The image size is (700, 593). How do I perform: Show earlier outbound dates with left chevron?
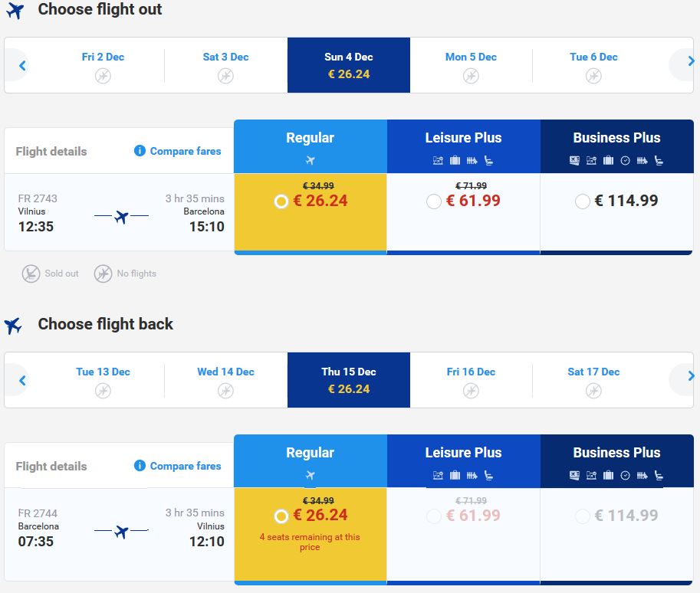click(x=22, y=66)
